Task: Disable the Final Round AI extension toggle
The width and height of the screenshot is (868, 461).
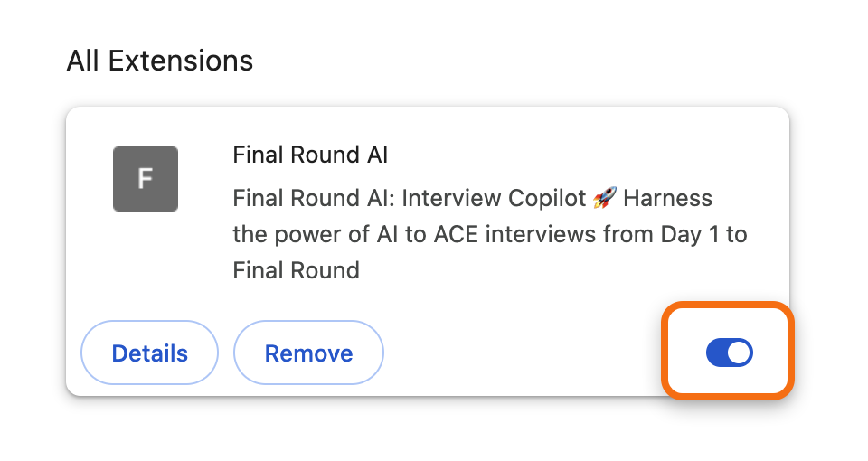Action: [x=729, y=353]
